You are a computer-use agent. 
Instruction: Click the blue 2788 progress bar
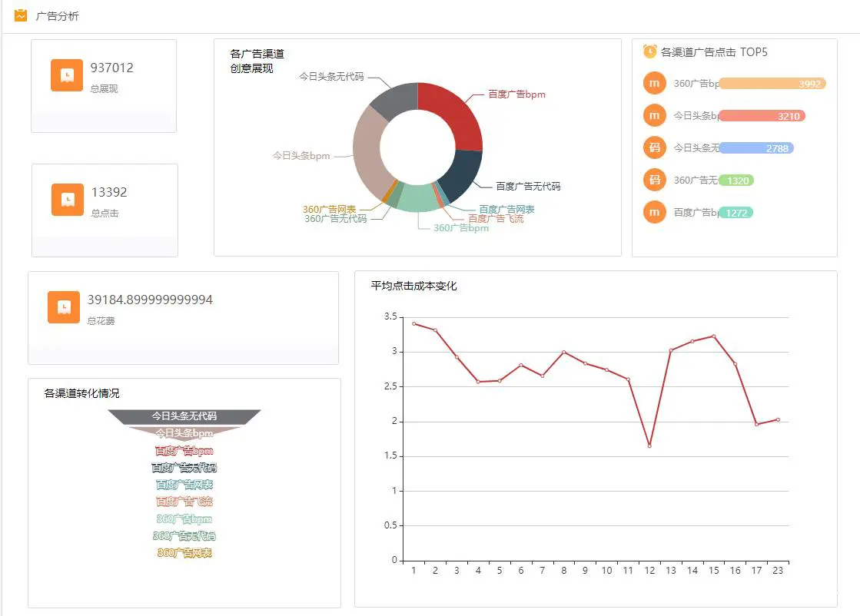(x=755, y=148)
